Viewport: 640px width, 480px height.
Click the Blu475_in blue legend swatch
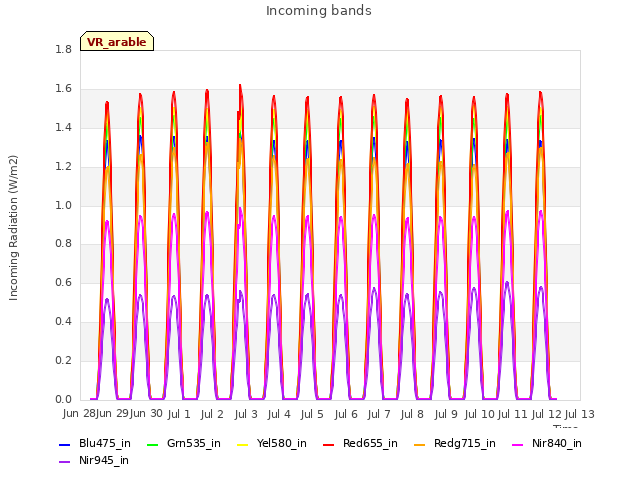[65, 444]
